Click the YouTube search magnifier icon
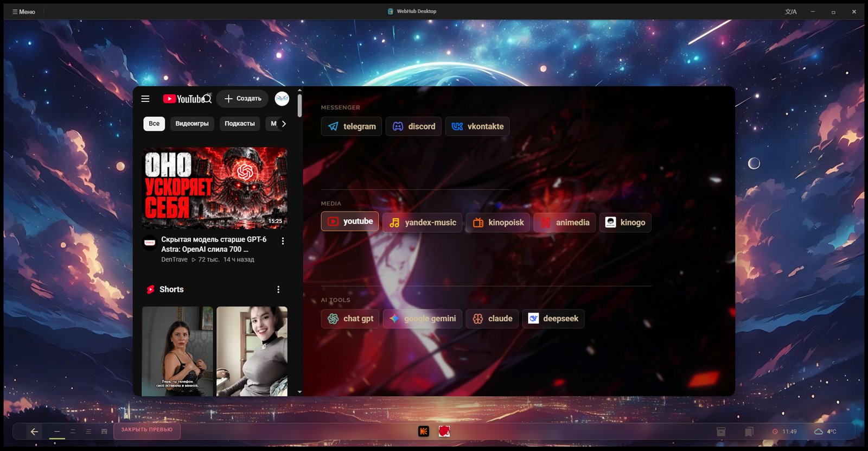 click(x=208, y=99)
